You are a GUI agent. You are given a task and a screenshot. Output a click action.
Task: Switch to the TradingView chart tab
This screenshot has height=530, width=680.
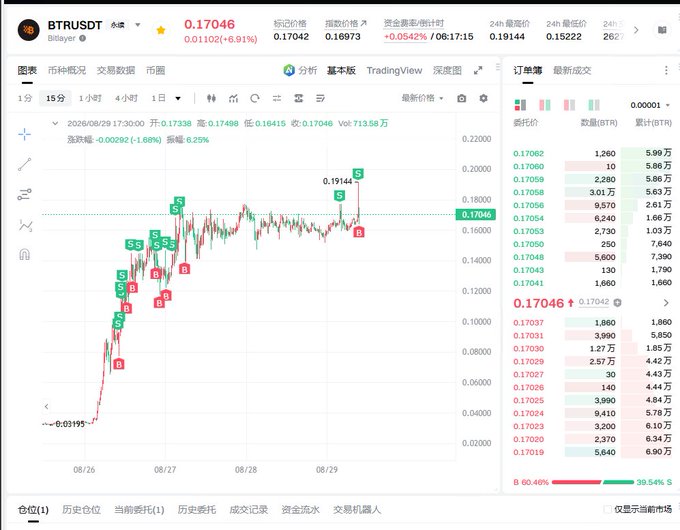point(394,70)
